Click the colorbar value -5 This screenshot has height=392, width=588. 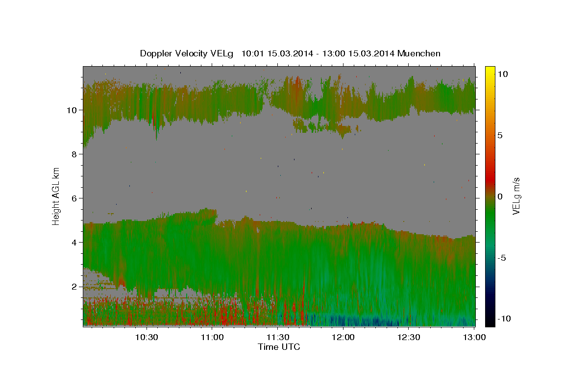coord(502,258)
